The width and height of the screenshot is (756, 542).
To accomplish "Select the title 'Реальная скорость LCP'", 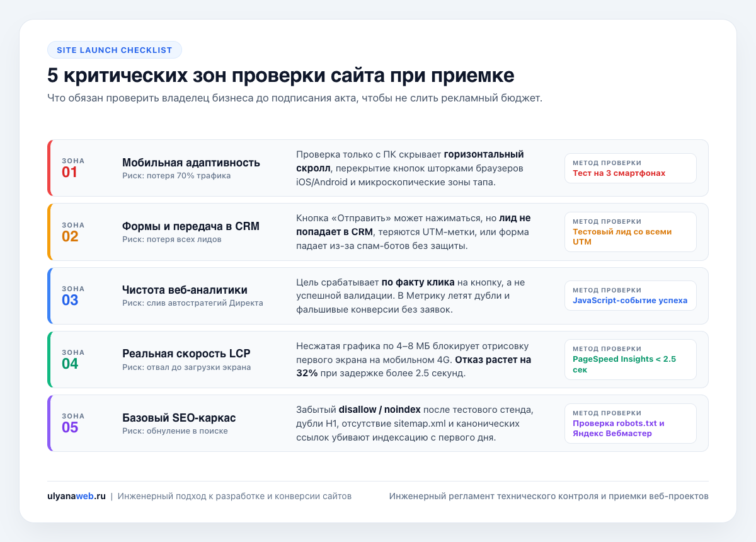I will pyautogui.click(x=186, y=354).
